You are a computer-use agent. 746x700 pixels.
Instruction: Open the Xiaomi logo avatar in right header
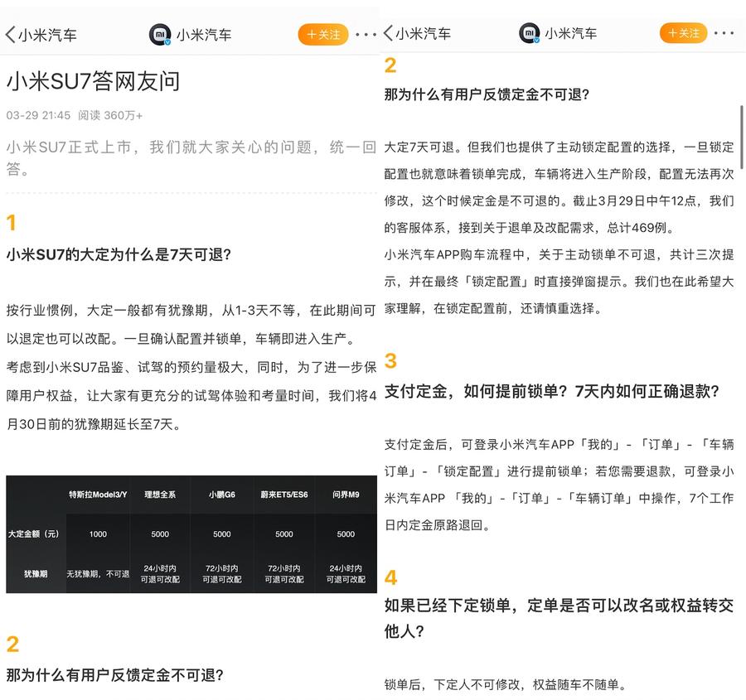click(529, 34)
